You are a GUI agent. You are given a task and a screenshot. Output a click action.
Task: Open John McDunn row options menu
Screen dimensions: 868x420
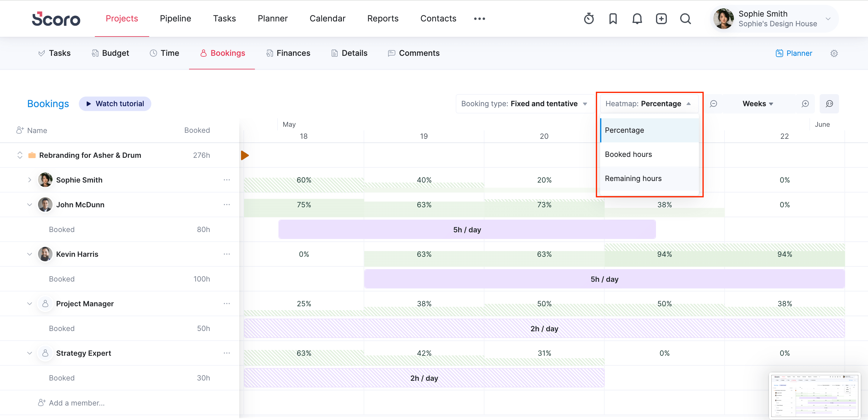tap(227, 205)
